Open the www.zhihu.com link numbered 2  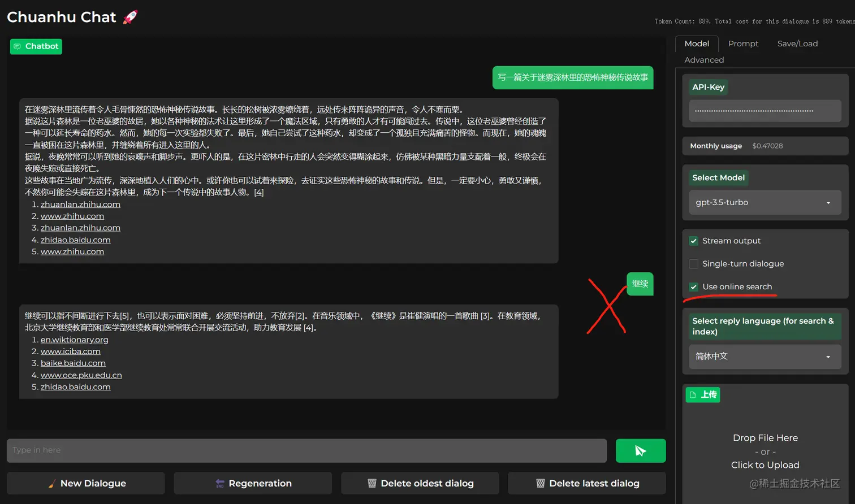click(72, 216)
